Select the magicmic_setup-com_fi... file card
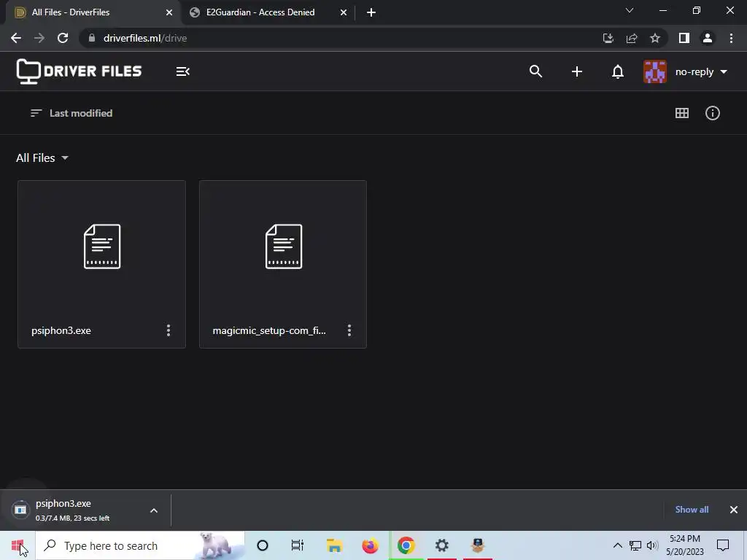 [x=283, y=264]
